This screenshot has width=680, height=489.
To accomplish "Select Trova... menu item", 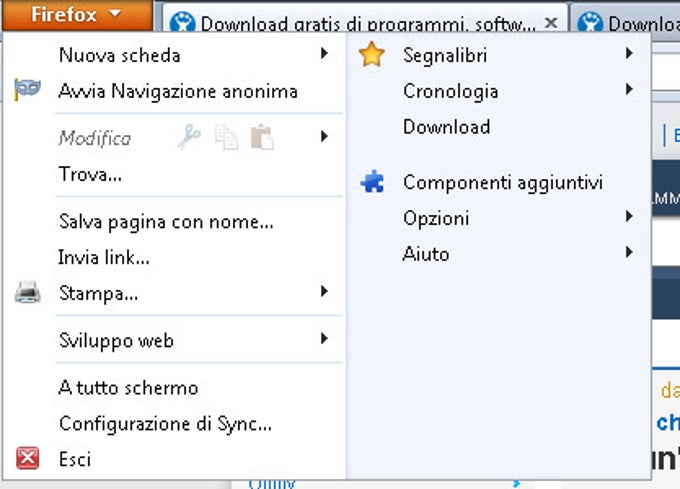I will tap(173, 174).
